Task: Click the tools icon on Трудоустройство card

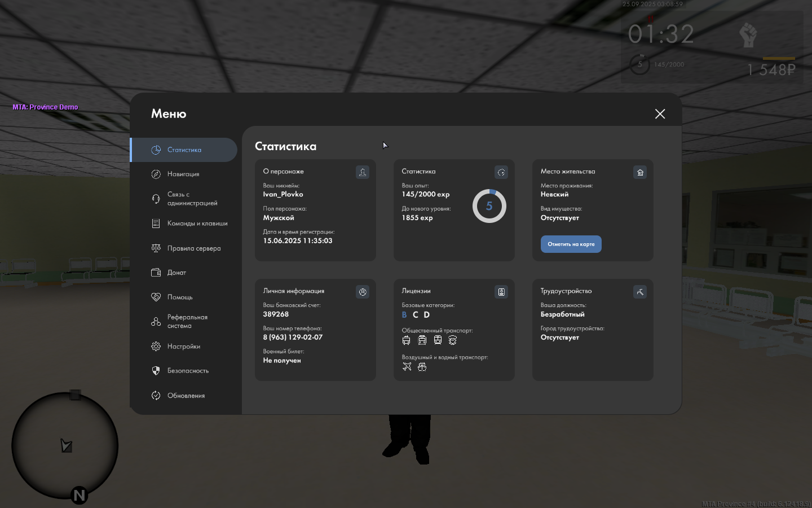Action: (640, 292)
